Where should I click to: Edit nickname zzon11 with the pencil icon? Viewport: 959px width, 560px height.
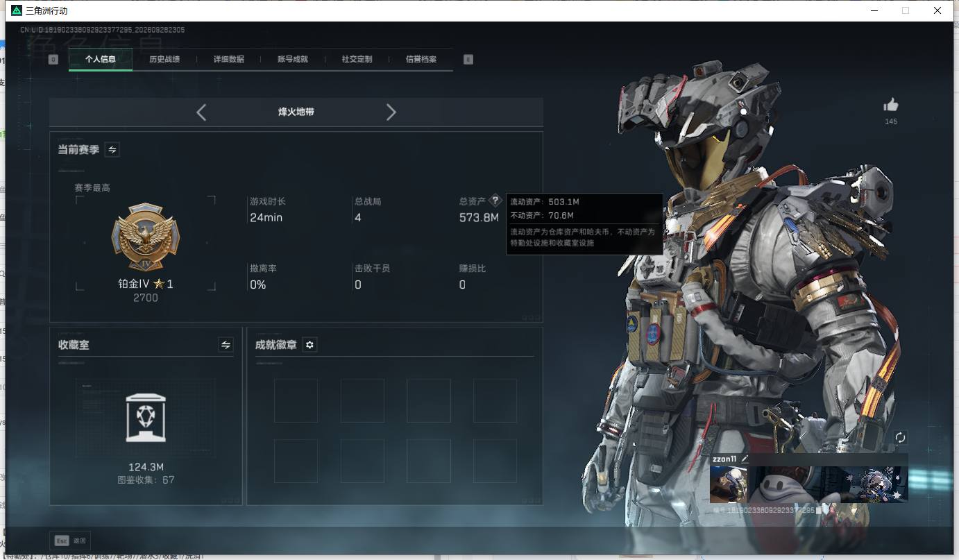pyautogui.click(x=745, y=459)
